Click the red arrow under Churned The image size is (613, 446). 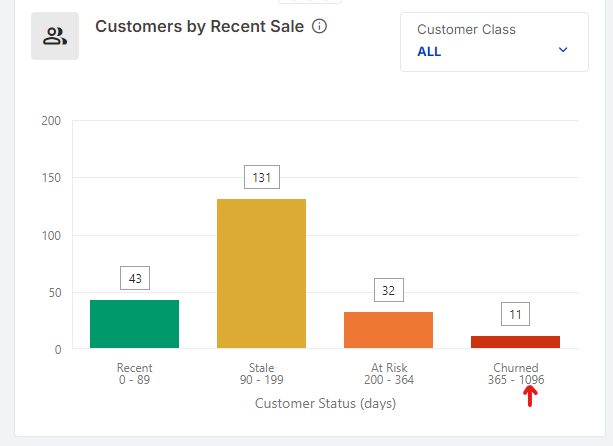(x=530, y=396)
